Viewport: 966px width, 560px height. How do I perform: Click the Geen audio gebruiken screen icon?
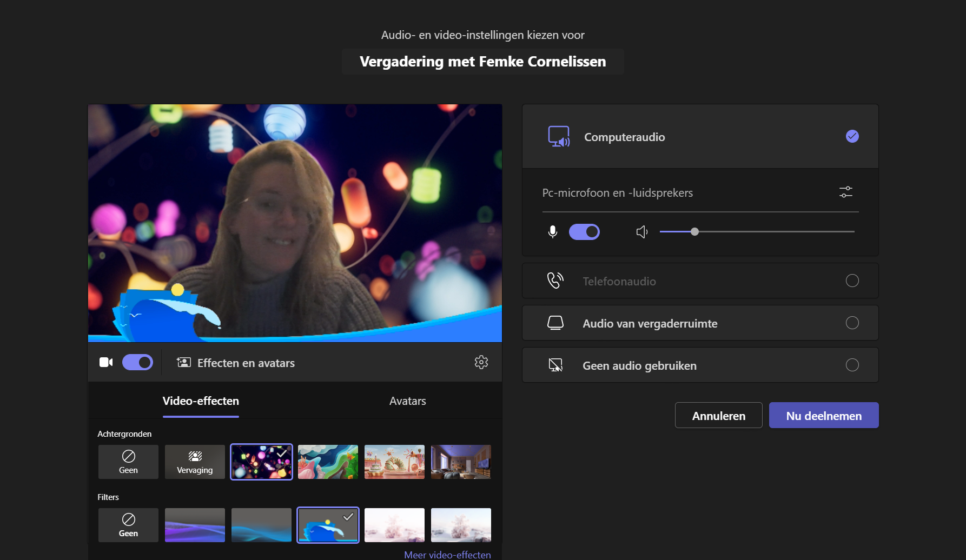(556, 365)
